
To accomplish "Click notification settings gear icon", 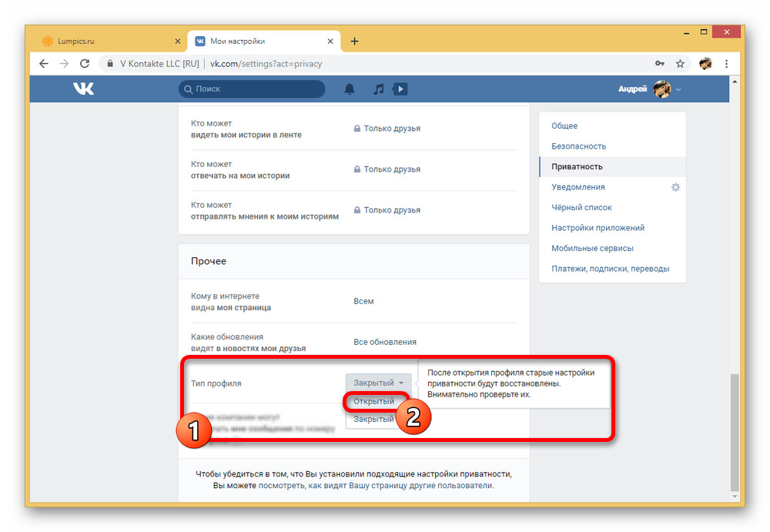I will (x=676, y=187).
